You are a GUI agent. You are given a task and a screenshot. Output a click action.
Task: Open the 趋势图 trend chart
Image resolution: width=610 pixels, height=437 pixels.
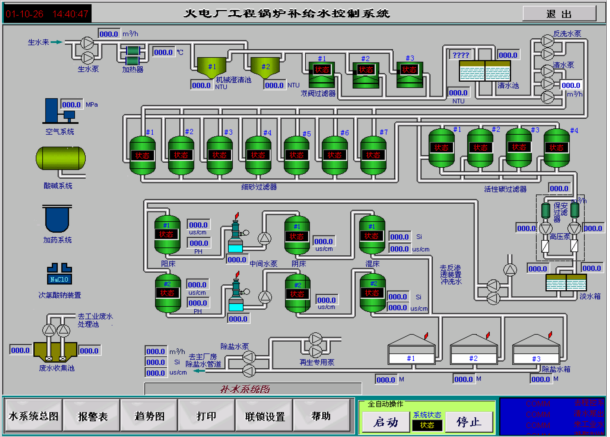pyautogui.click(x=149, y=415)
